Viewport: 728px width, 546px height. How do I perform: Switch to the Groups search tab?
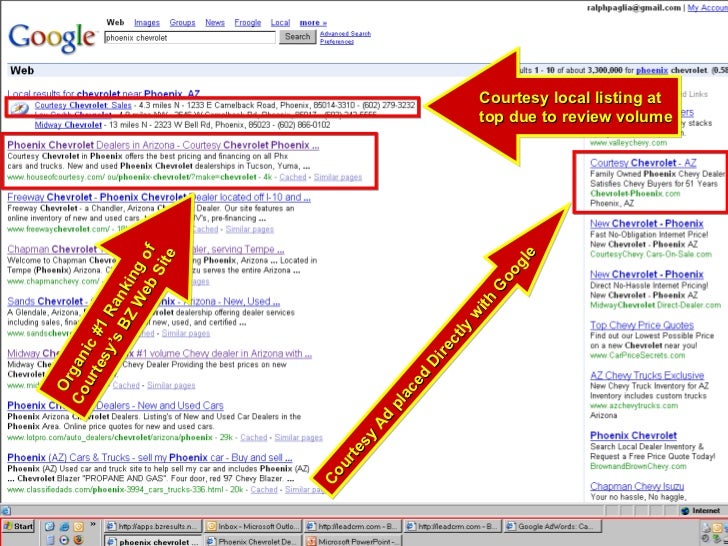coord(182,22)
